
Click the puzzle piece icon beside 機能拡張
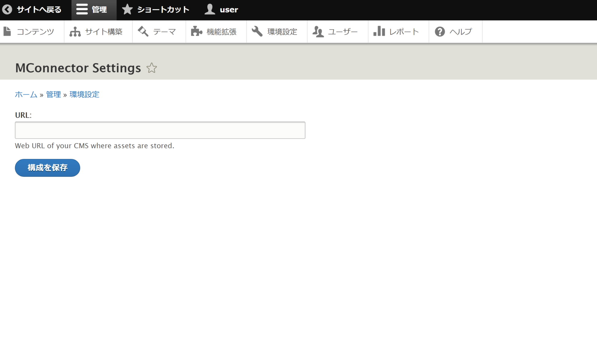[197, 31]
